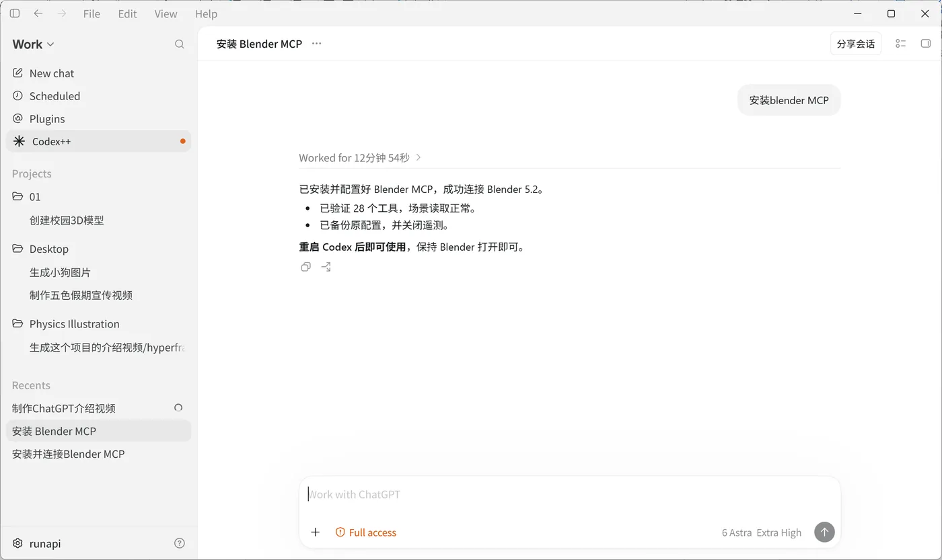This screenshot has width=942, height=560.
Task: Minimize the application window
Action: tap(858, 13)
